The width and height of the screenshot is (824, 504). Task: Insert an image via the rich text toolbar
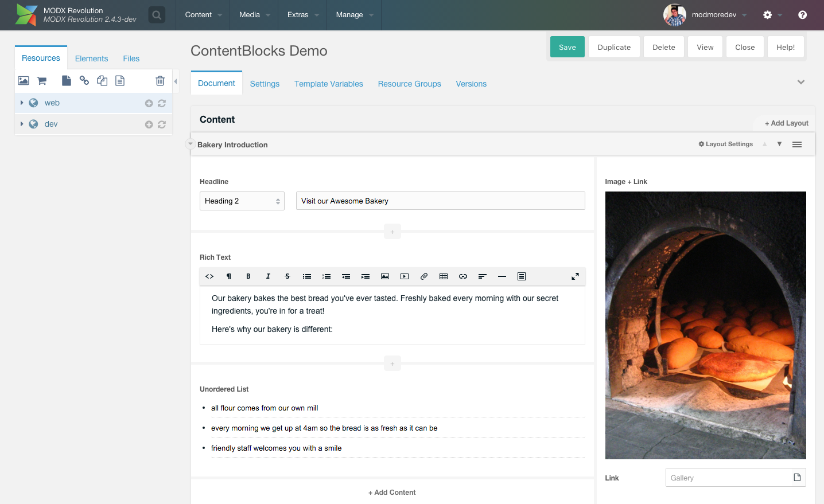coord(385,276)
